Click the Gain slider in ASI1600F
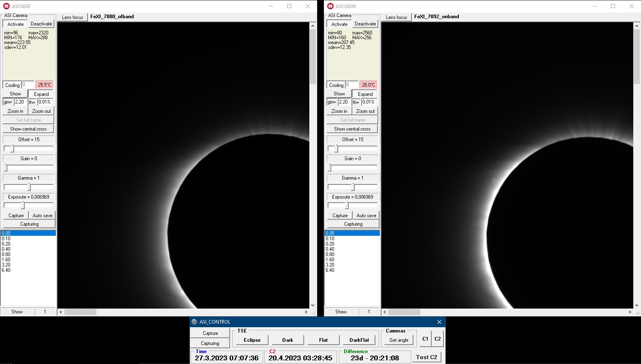Image resolution: width=641 pixels, height=364 pixels. 28,167
